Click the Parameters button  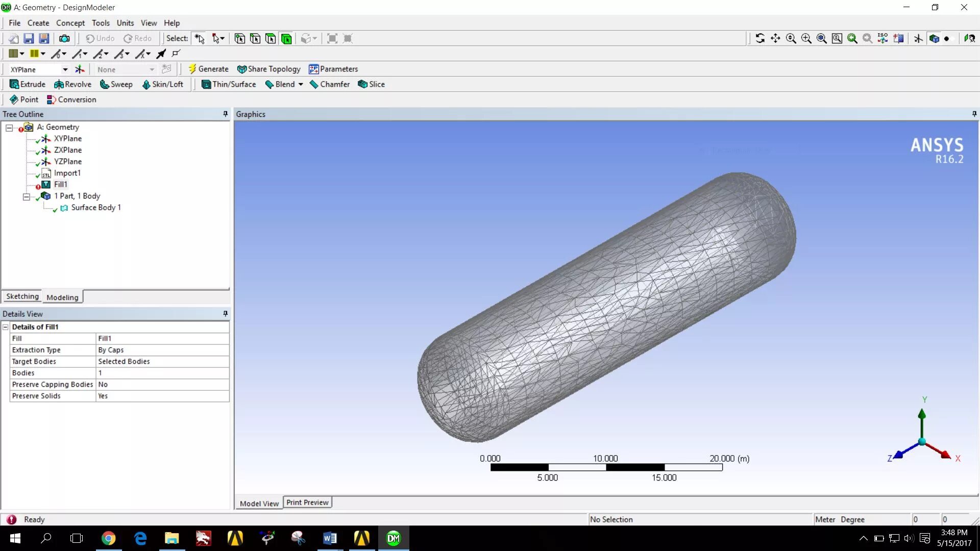tap(334, 68)
